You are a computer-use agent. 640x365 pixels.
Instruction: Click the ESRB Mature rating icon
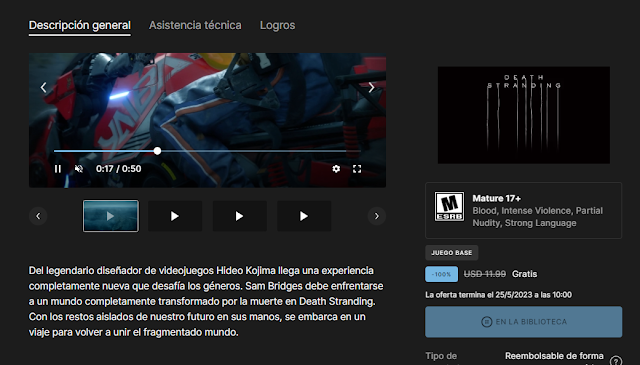click(449, 207)
